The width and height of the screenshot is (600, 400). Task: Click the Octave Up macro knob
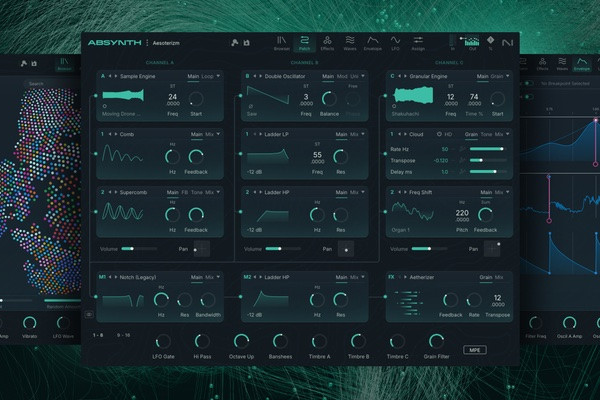[241, 341]
